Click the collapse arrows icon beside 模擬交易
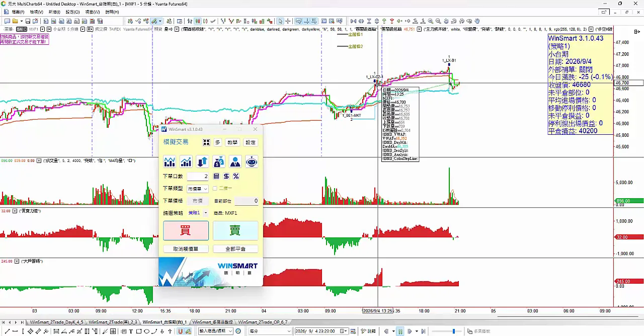Screen dimensions: 644x336 coord(206,142)
